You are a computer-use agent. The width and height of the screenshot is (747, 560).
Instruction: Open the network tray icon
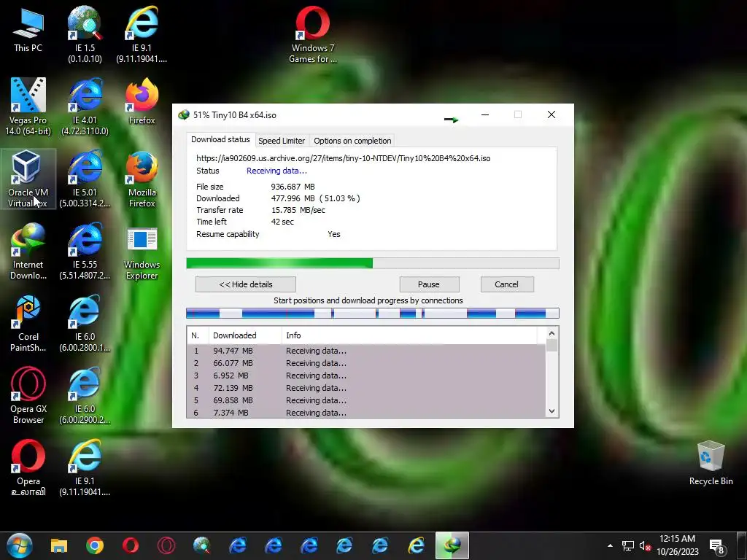(628, 545)
